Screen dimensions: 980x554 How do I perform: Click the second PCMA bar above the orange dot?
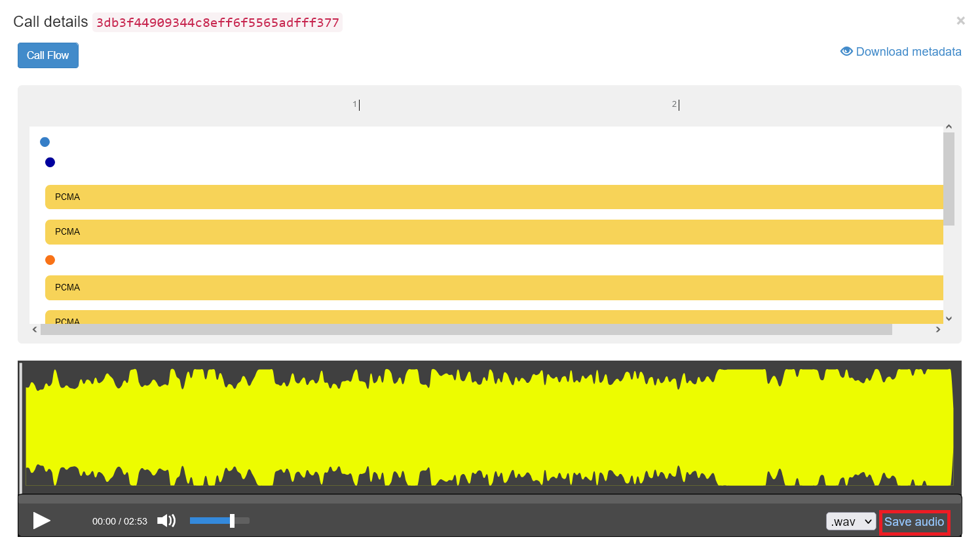click(x=494, y=231)
